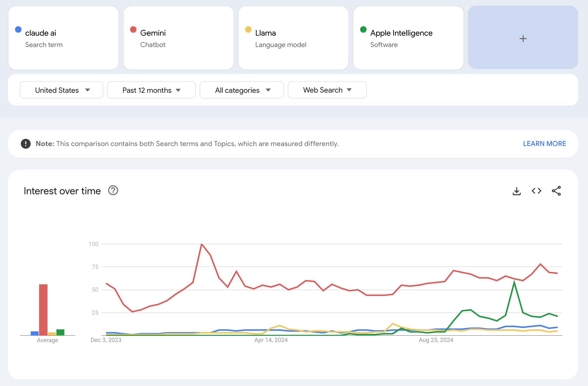This screenshot has height=386, width=588.
Task: Click the blue claude ai average bar
Action: coord(35,333)
